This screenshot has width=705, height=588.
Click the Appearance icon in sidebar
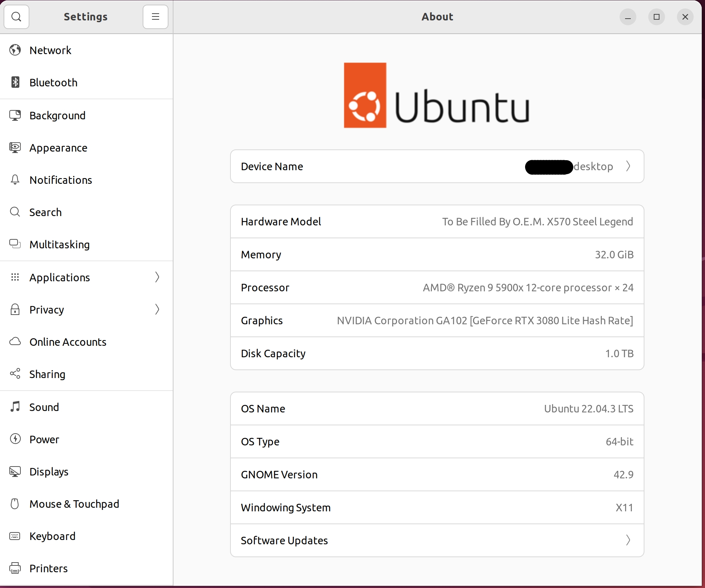click(x=15, y=148)
